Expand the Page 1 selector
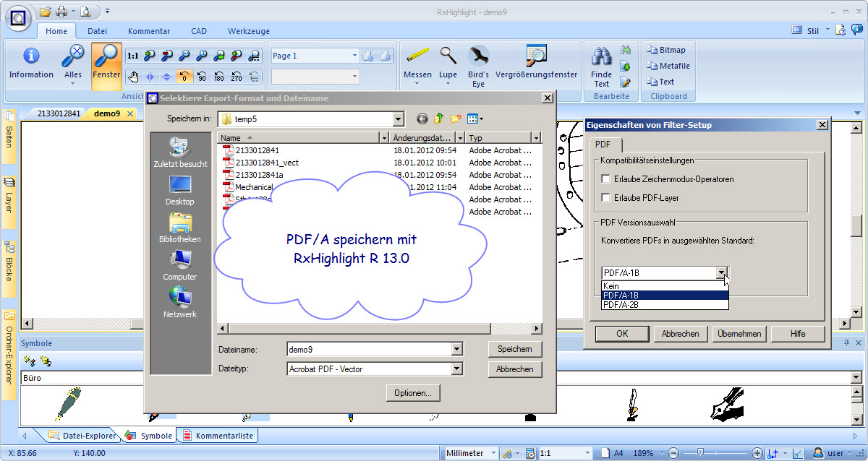Viewport: 868px width, 461px height. click(354, 56)
